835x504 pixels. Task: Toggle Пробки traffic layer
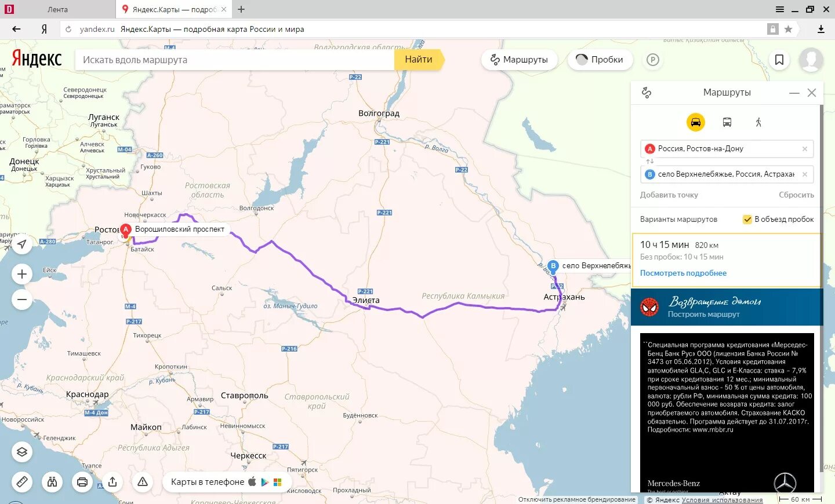600,60
